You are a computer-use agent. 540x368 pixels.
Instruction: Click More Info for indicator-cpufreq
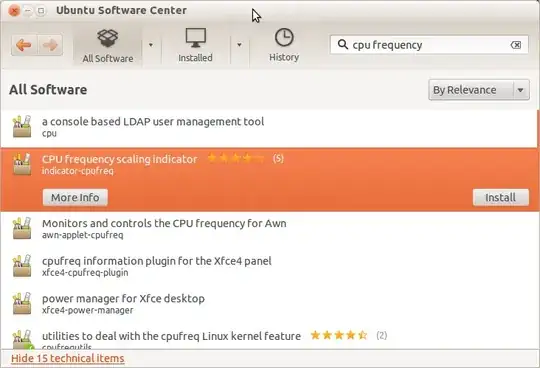(75, 198)
